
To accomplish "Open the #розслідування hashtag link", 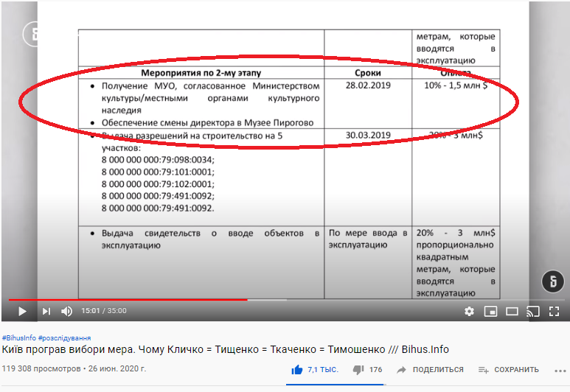I will pos(64,338).
